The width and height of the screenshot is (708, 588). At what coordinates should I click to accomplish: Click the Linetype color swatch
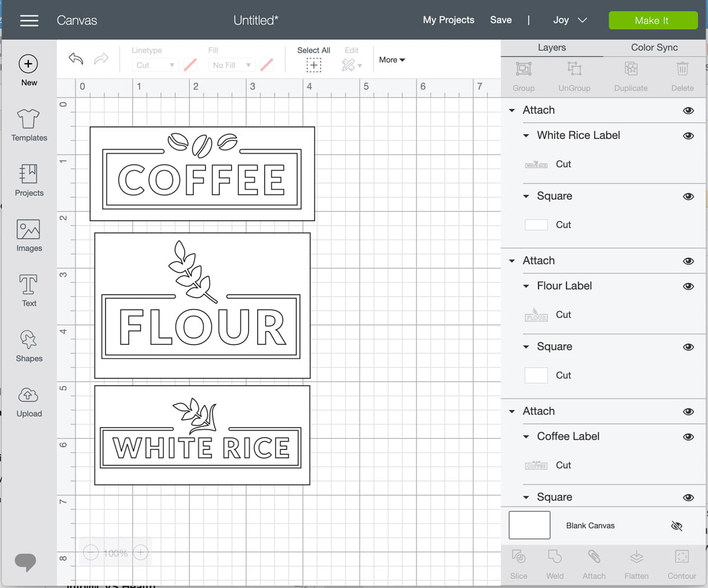tap(190, 65)
